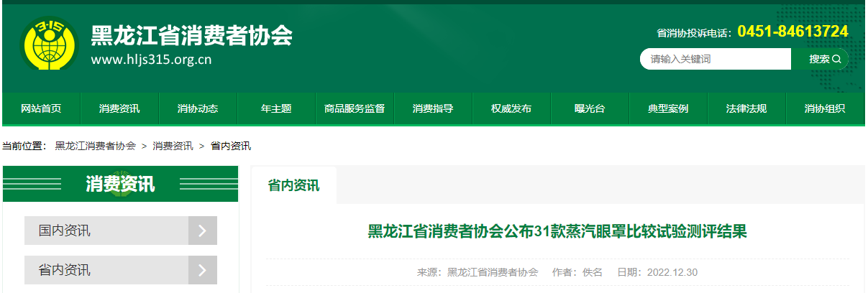The width and height of the screenshot is (868, 293).
Task: Click the 省消协投诉电话 label
Action: coord(693,33)
